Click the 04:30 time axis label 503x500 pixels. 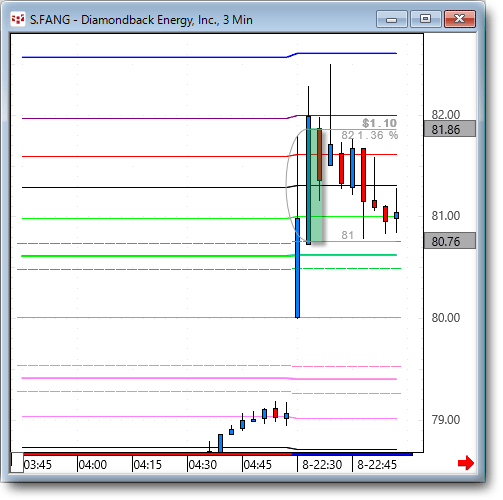pyautogui.click(x=203, y=464)
